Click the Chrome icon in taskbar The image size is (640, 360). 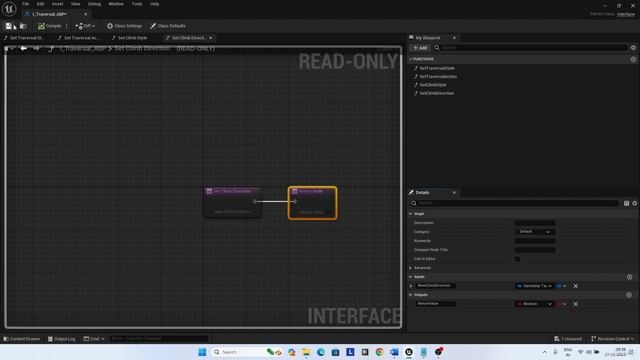click(380, 352)
